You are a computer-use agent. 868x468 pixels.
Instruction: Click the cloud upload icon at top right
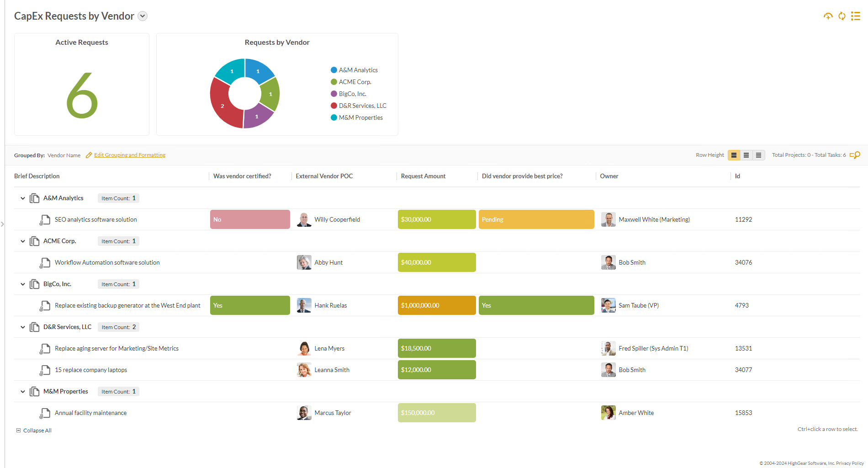click(x=828, y=16)
